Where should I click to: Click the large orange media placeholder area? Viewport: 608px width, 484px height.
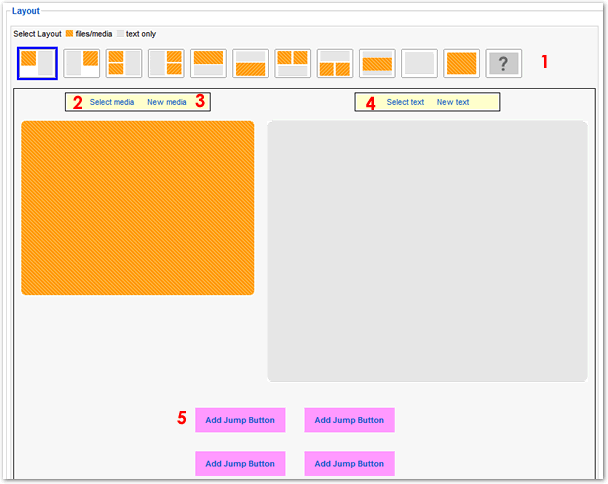[x=138, y=208]
